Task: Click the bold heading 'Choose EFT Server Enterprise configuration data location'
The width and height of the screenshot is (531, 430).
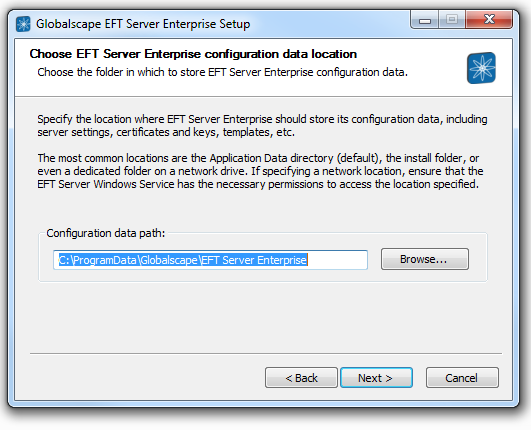Action: 193,54
